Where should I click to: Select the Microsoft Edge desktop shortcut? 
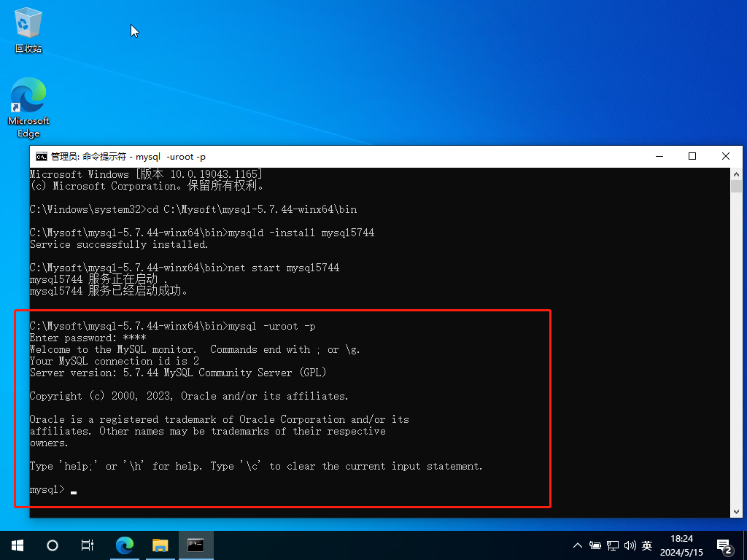click(x=28, y=106)
